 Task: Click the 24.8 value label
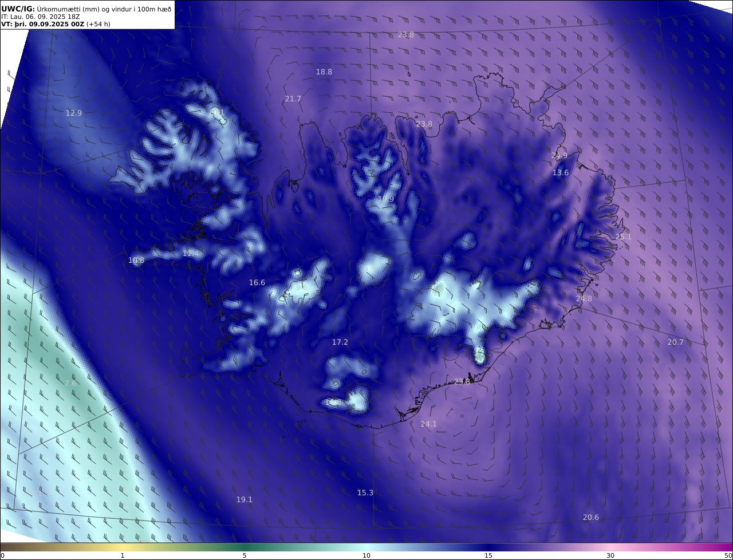[x=584, y=299]
